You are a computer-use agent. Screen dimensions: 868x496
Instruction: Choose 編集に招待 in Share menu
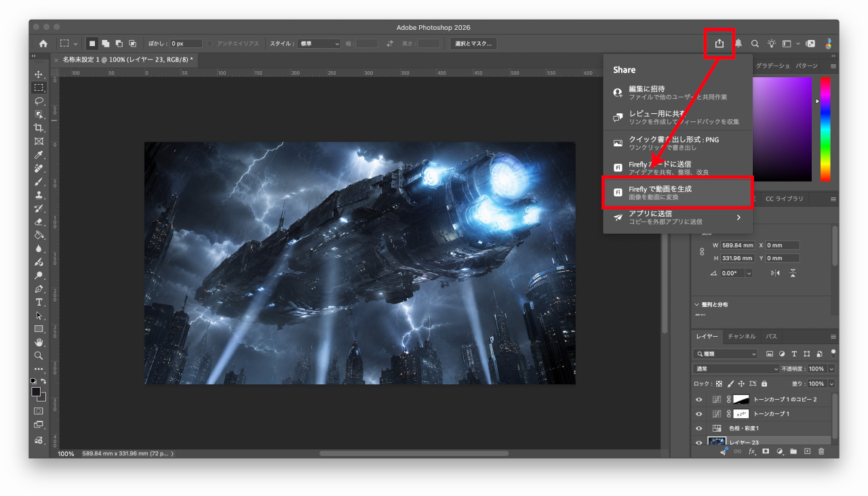[x=678, y=92]
